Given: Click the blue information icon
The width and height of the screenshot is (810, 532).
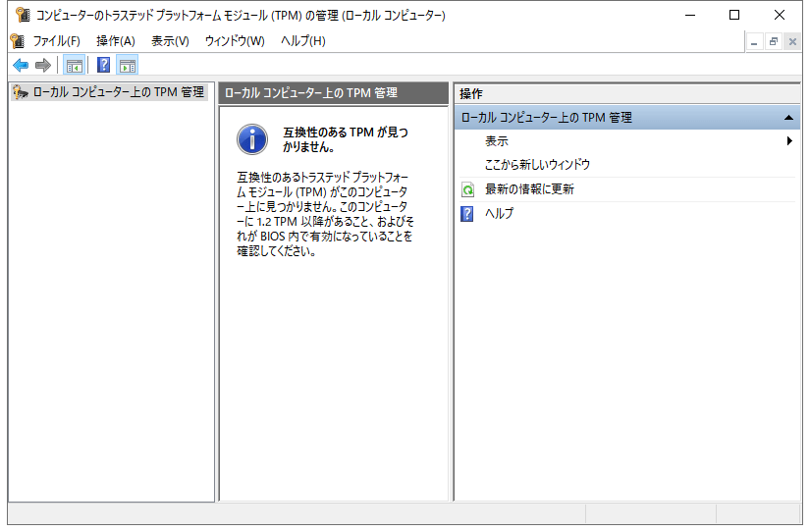Looking at the screenshot, I should [x=252, y=139].
